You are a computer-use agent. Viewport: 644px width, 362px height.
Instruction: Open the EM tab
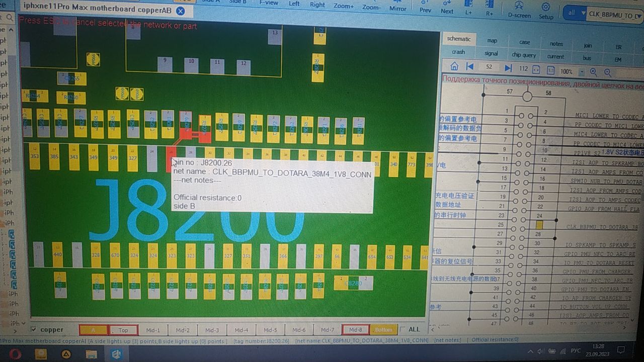click(x=618, y=59)
